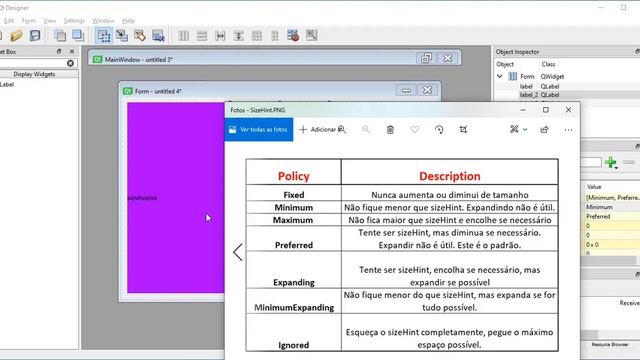This screenshot has width=640, height=360.
Task: Open the Edit menu
Action: [x=9, y=20]
